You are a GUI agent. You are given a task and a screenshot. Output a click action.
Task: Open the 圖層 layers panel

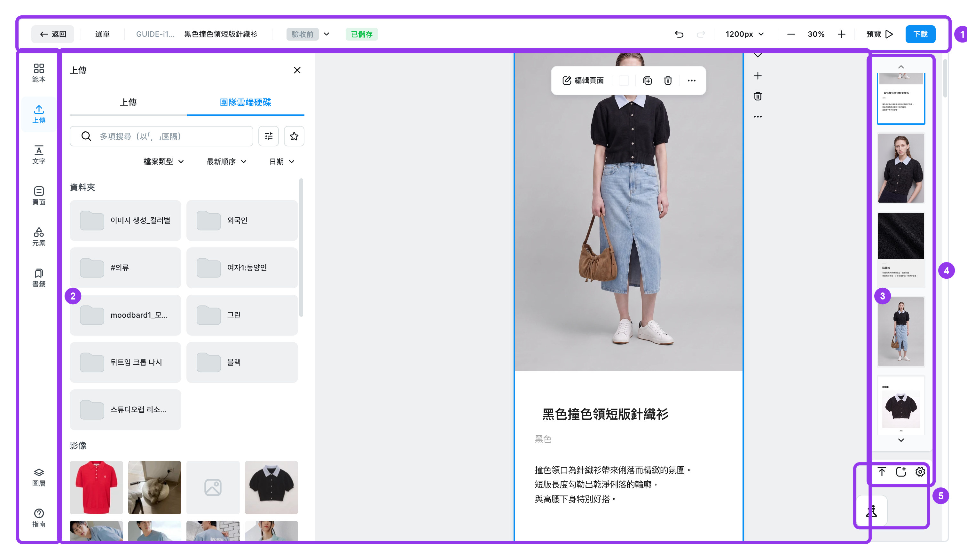(x=39, y=477)
